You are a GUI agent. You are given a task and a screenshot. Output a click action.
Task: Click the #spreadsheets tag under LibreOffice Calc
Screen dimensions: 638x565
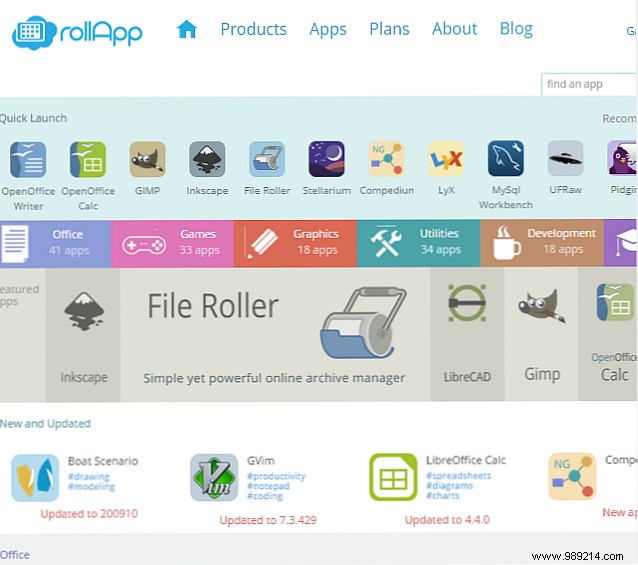(x=459, y=476)
